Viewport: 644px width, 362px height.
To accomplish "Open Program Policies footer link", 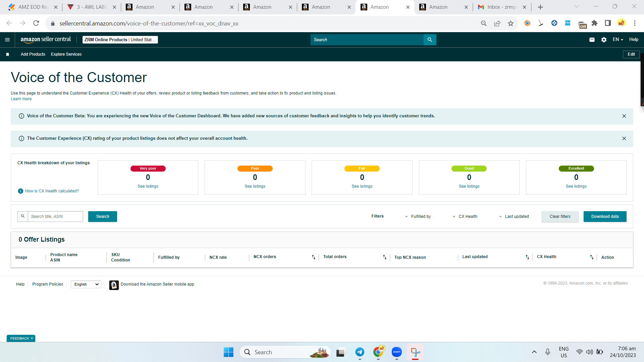I will 48,284.
